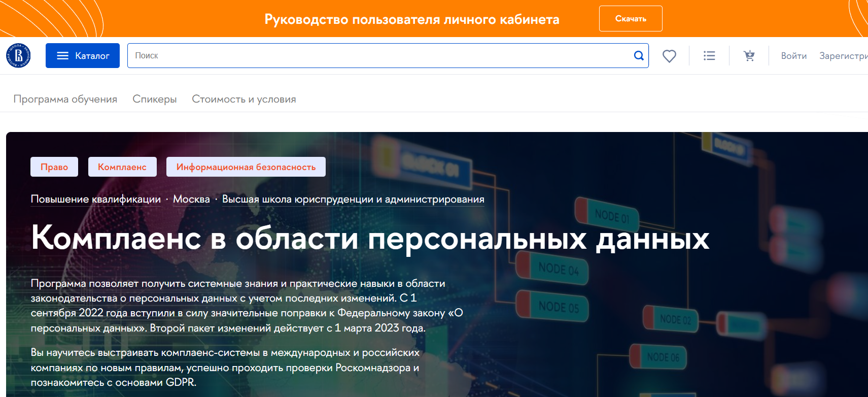The height and width of the screenshot is (397, 868).
Task: Click the Москва location link
Action: [191, 200]
